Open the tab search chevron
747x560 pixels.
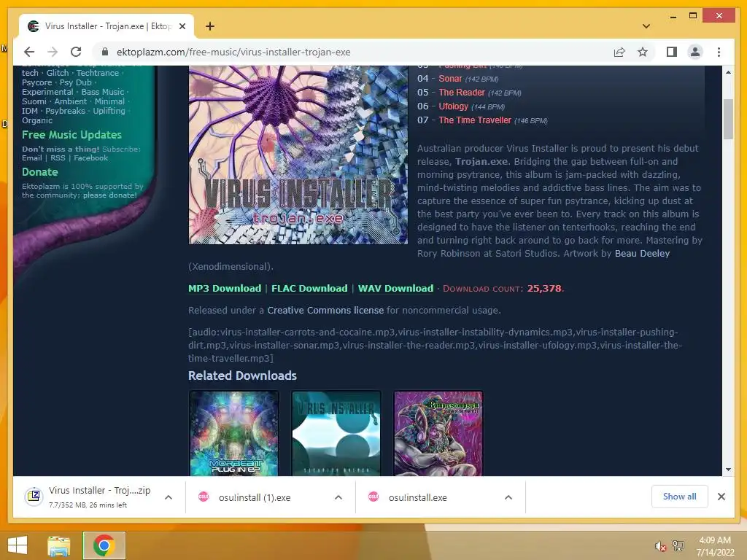(646, 26)
